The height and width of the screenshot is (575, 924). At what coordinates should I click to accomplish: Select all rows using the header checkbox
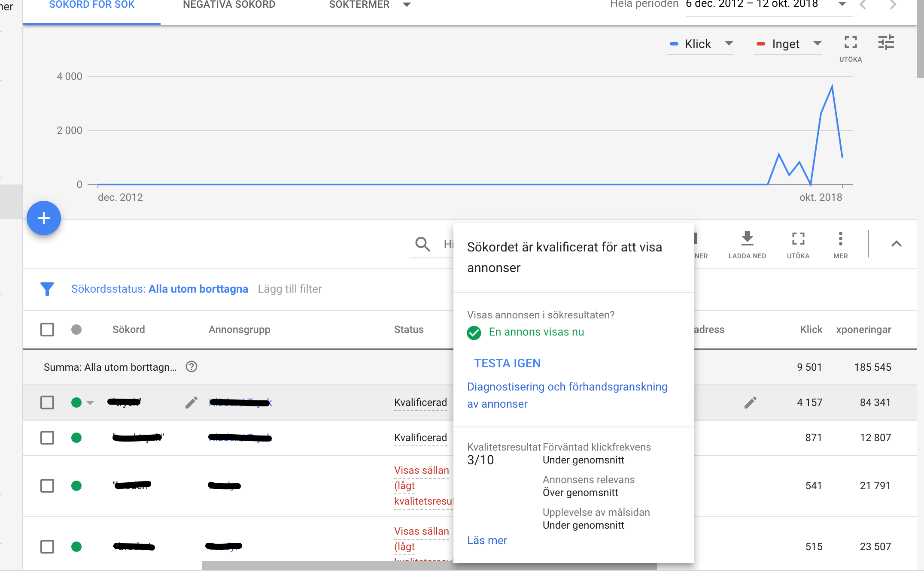coord(47,329)
